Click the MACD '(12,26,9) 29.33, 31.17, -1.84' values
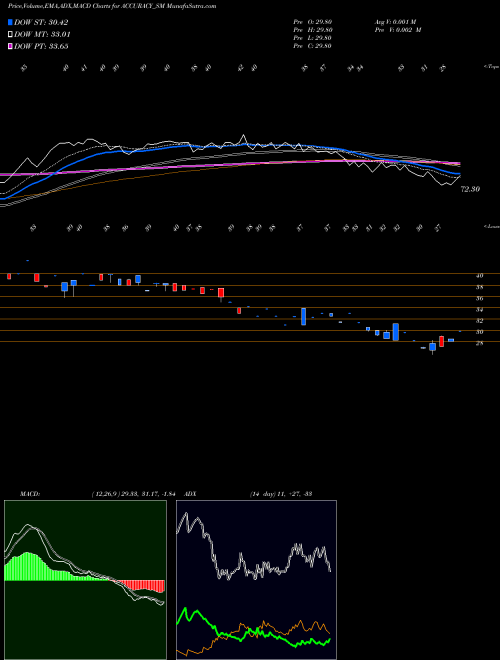The width and height of the screenshot is (500, 660). click(x=133, y=494)
